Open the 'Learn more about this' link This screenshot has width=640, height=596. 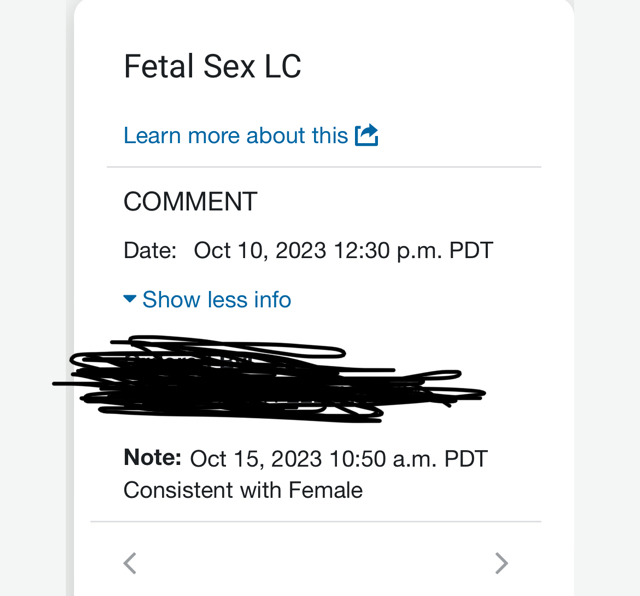[x=251, y=135]
